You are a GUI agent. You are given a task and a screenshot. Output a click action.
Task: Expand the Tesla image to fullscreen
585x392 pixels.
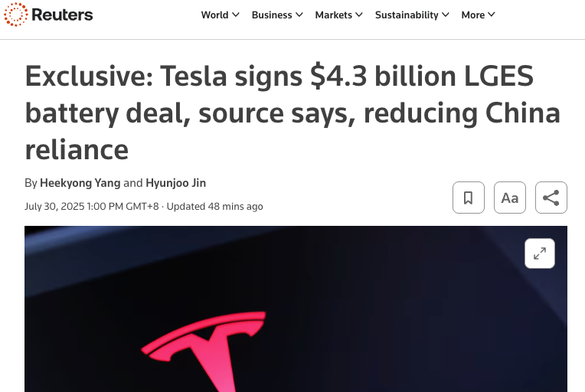[x=540, y=253]
